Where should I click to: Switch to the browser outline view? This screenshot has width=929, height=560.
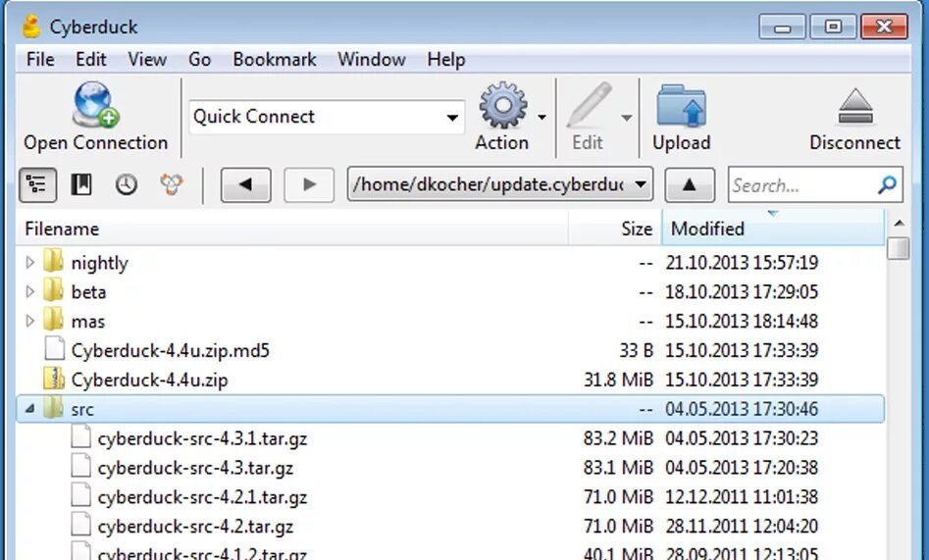pos(37,185)
